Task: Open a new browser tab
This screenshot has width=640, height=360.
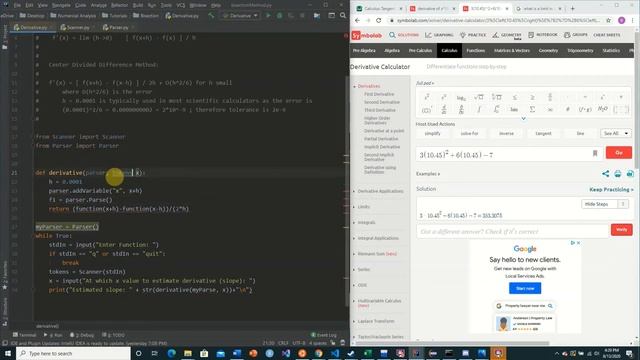Action: (x=572, y=8)
